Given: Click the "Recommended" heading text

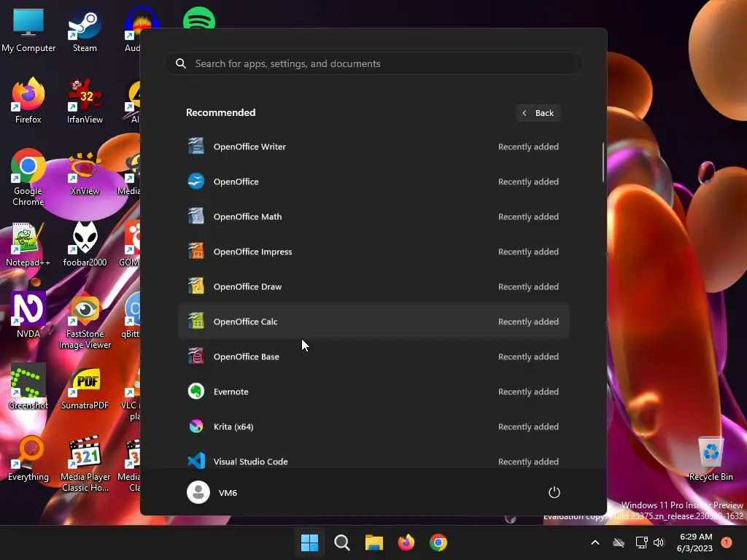Looking at the screenshot, I should tap(220, 112).
